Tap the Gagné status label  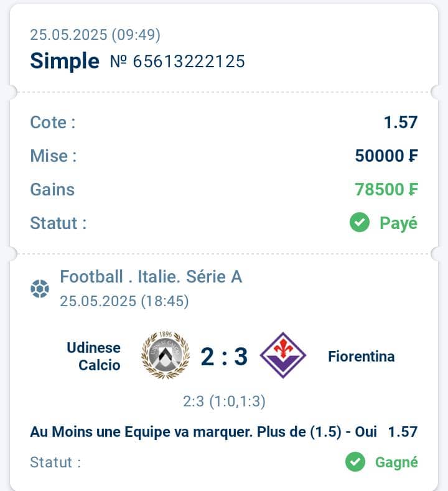click(396, 462)
